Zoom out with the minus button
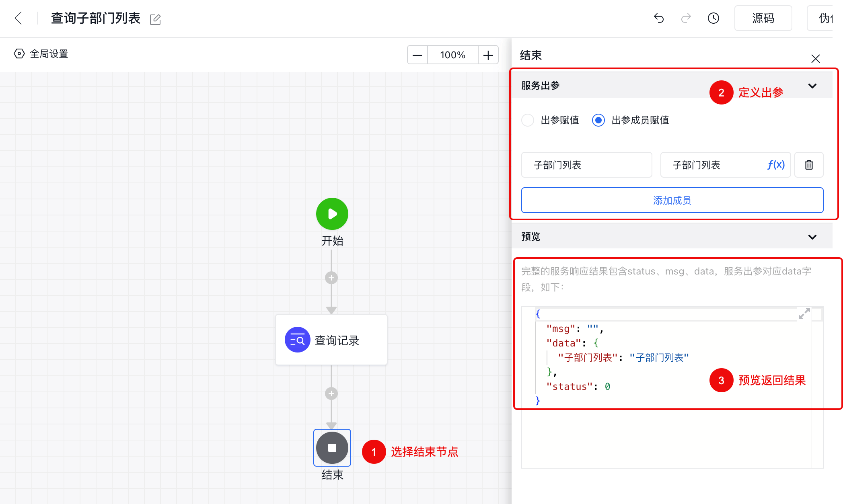843x504 pixels. [x=417, y=55]
